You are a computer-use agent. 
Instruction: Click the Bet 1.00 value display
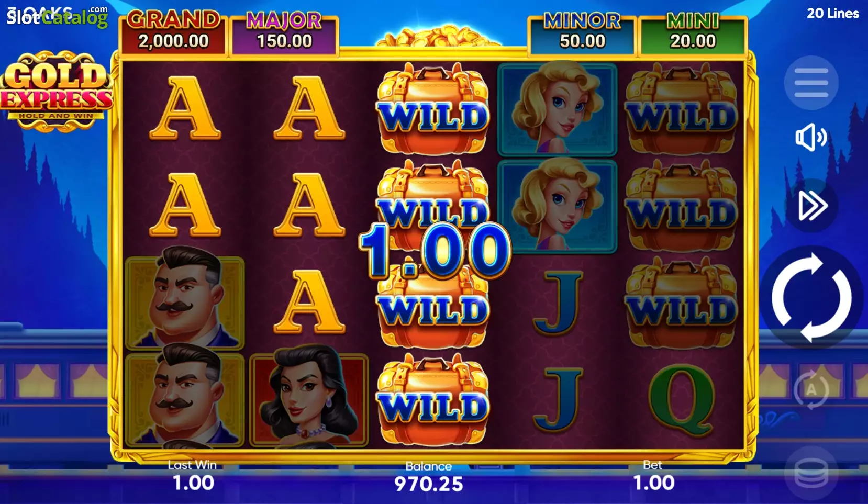click(x=653, y=476)
